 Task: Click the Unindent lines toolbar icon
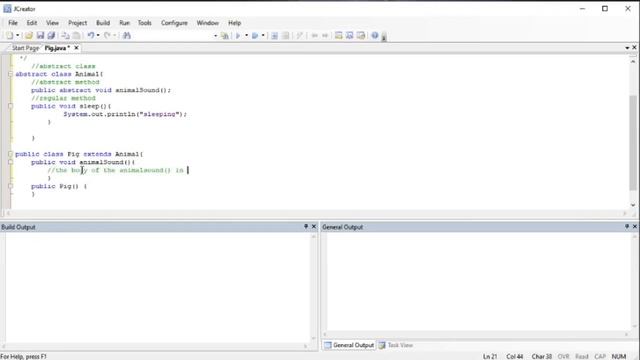pyautogui.click(x=286, y=36)
